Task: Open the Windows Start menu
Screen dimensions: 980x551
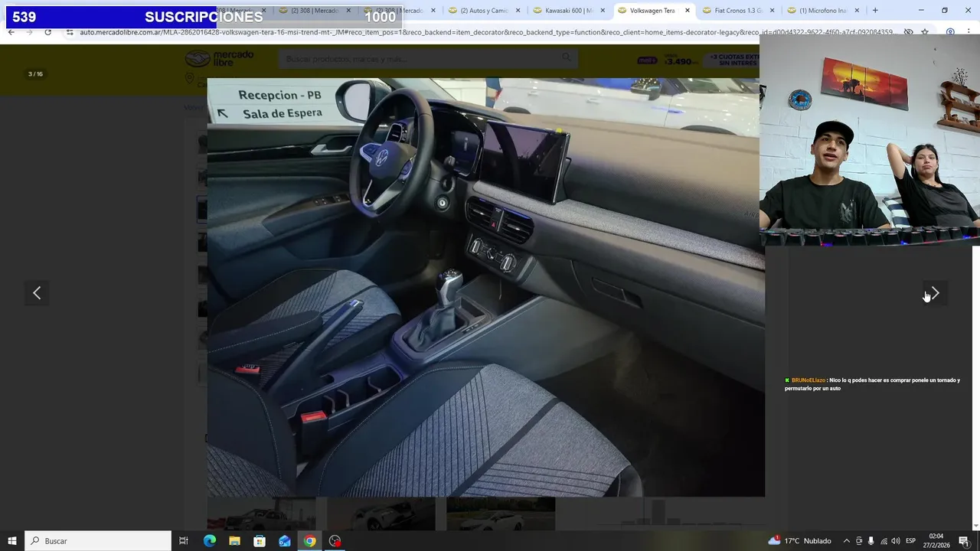Action: click(x=12, y=541)
